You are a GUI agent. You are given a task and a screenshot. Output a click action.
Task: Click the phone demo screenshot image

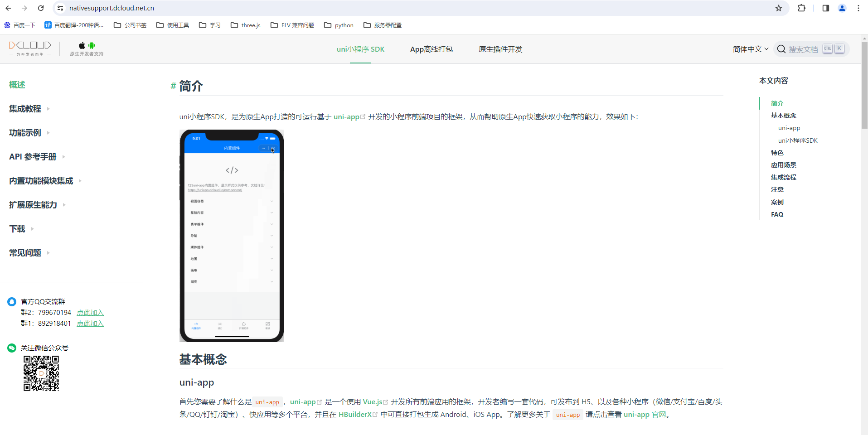pos(232,236)
